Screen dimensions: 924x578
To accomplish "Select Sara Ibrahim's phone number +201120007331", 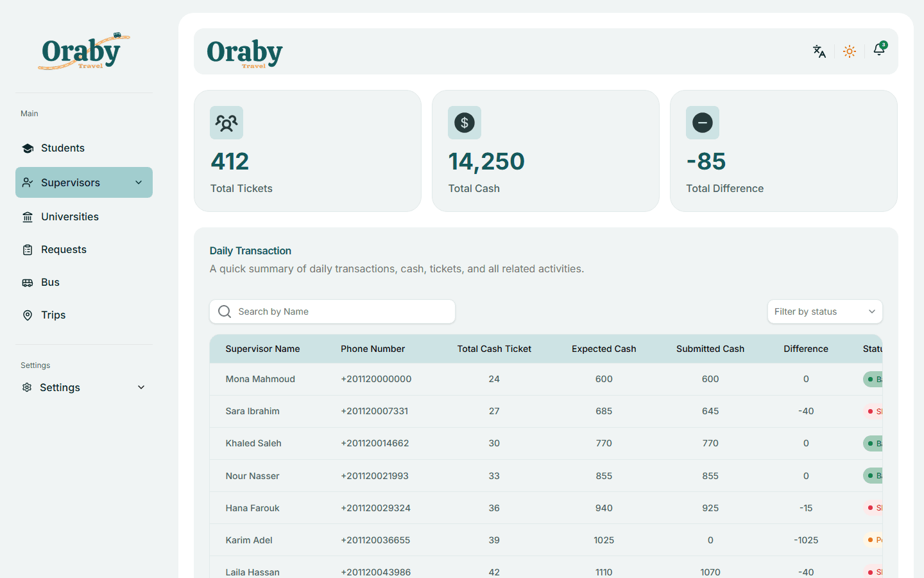I will click(x=374, y=411).
